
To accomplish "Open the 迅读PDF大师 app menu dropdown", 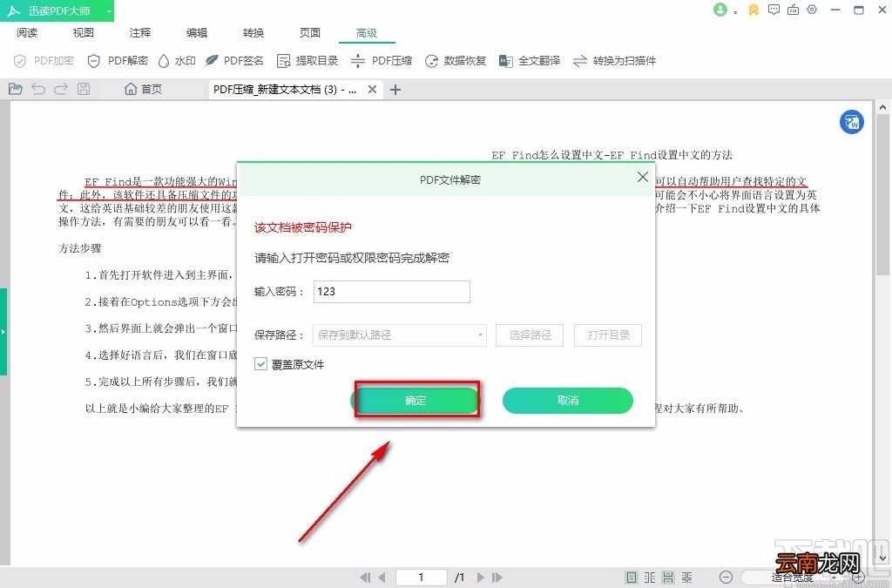I will coord(109,10).
